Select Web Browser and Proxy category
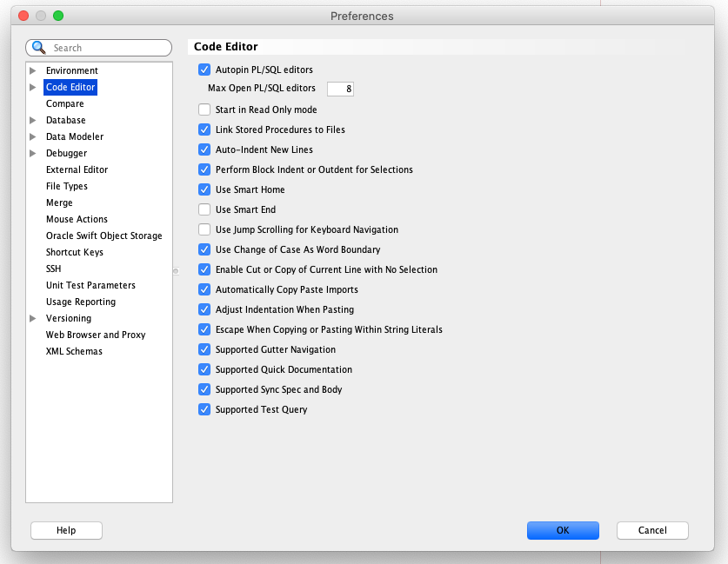728x564 pixels. (x=96, y=335)
